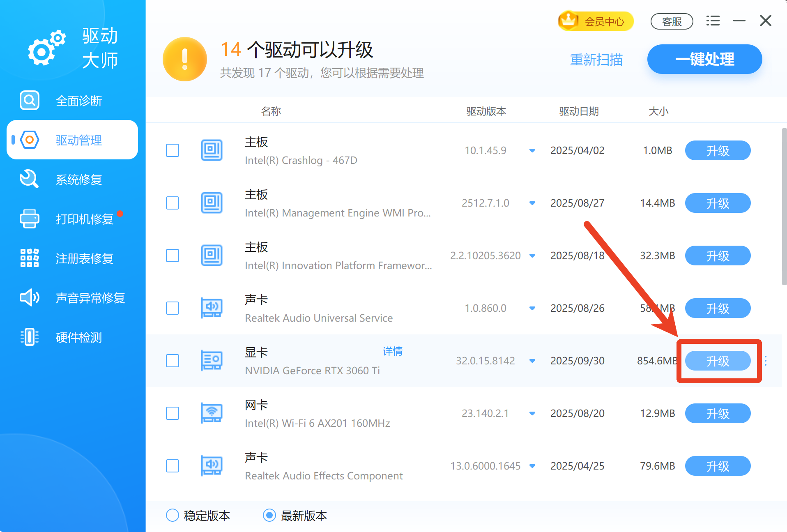The height and width of the screenshot is (532, 787).
Task: Open the 硬件检测 hardware detection icon
Action: tap(29, 337)
